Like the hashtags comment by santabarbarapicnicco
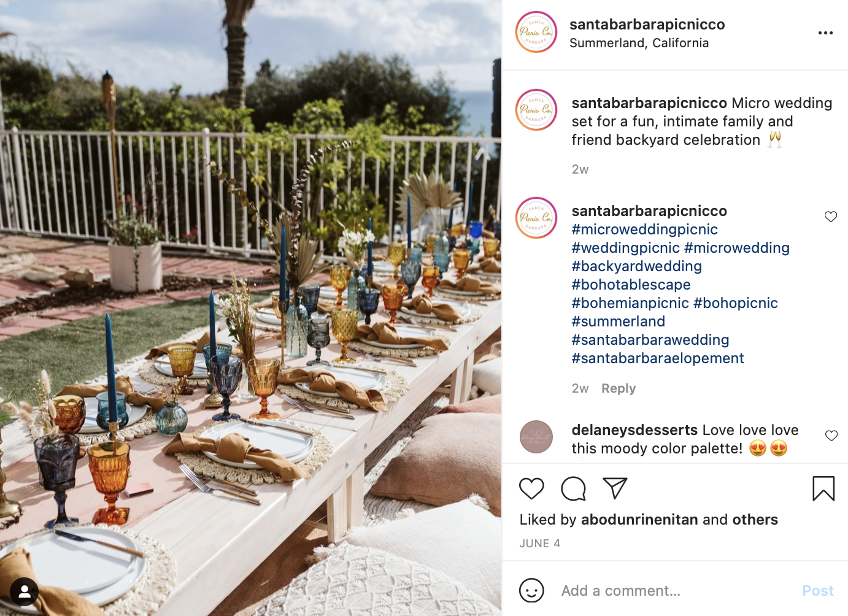Screen dimensions: 848x616 831,217
